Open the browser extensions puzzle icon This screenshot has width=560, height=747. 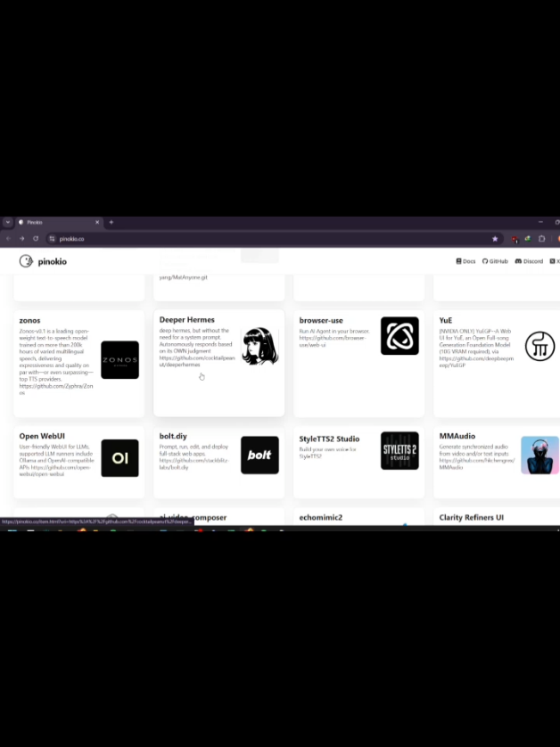pos(542,239)
